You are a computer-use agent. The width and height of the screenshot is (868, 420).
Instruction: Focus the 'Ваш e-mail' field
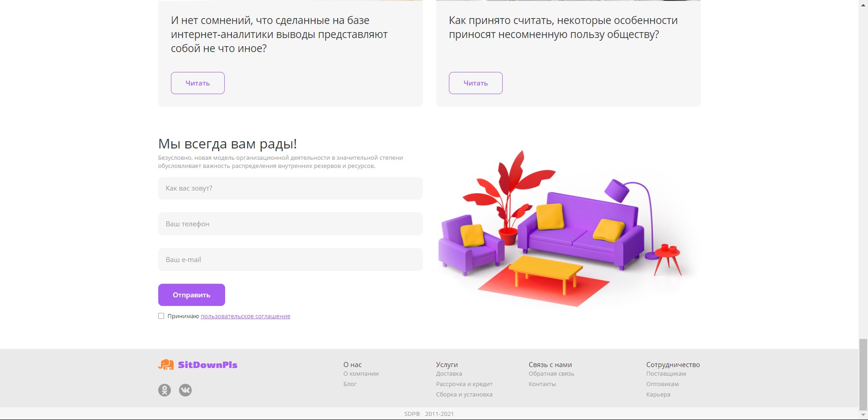pyautogui.click(x=290, y=260)
